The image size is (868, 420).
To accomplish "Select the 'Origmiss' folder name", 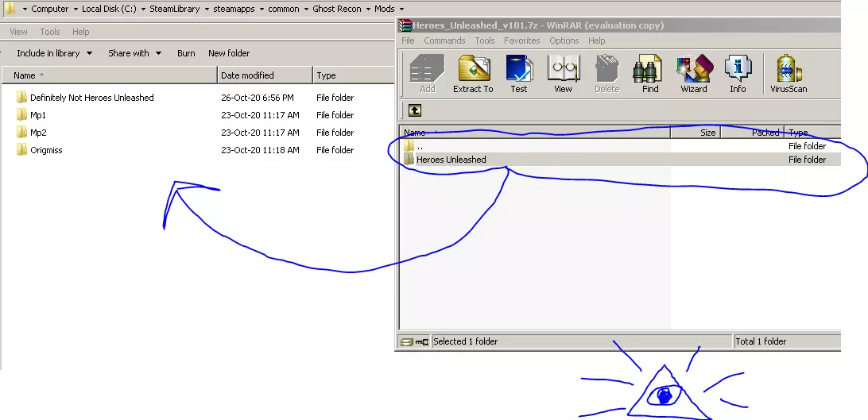I will 46,150.
